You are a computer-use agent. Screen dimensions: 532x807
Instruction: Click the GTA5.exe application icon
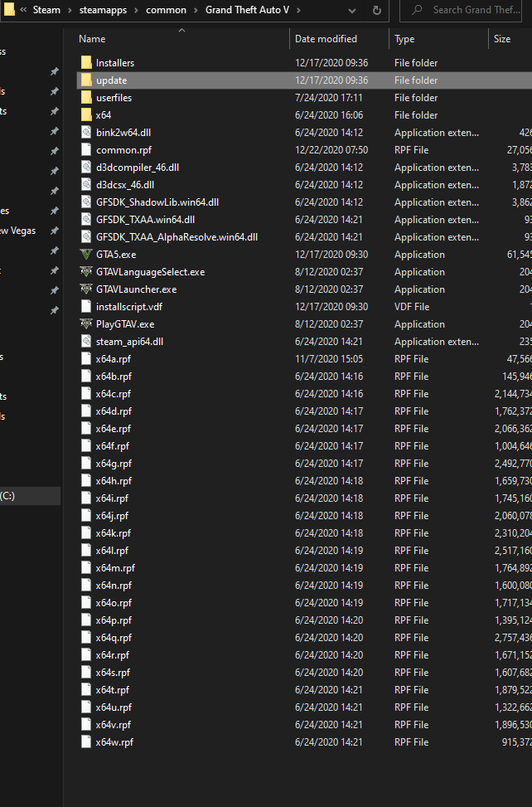coord(86,255)
